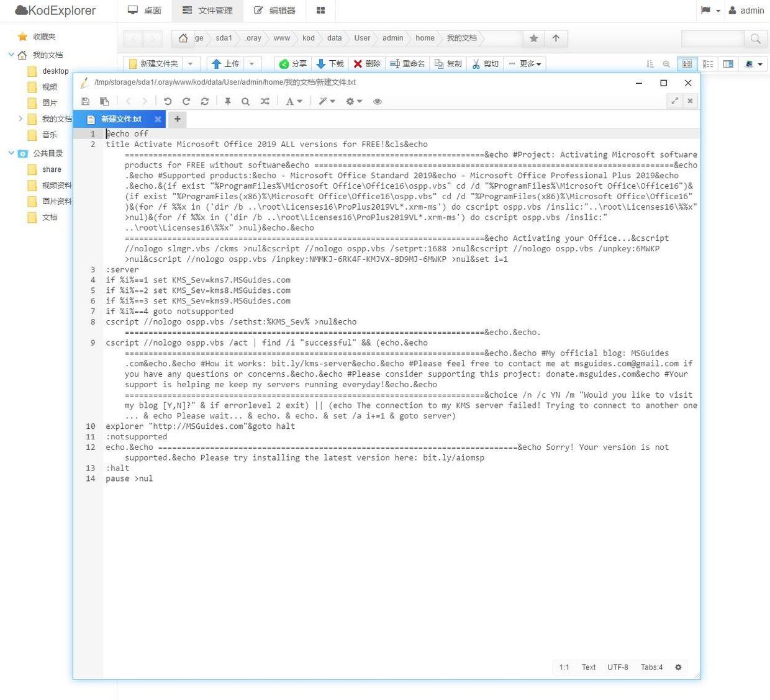Click 'home' in the path breadcrumb
Viewport: 770px width, 700px height.
(425, 38)
